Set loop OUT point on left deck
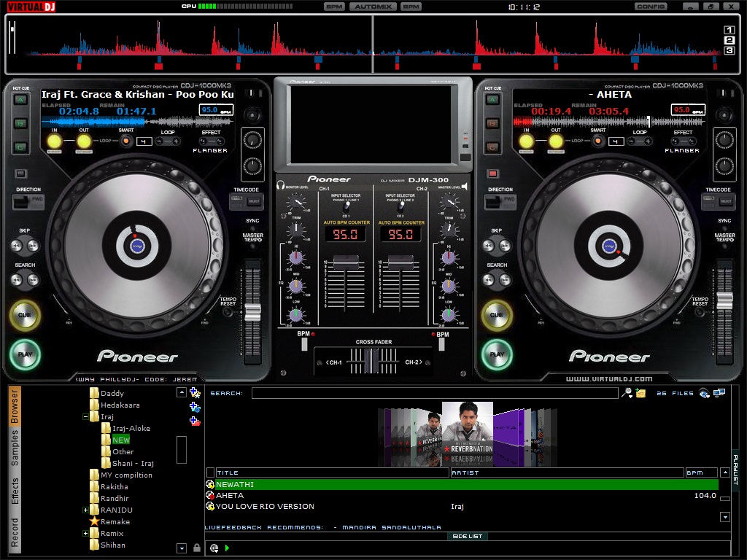Screen dimensions: 747x560 pos(84,141)
